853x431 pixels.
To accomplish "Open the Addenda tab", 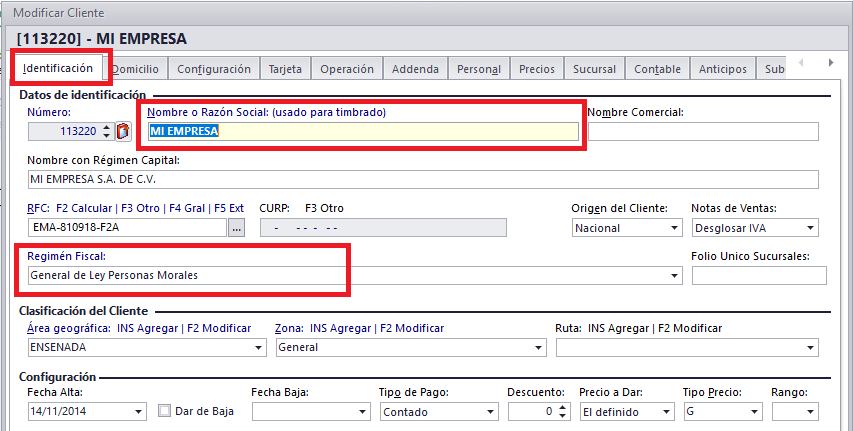I will (x=415, y=69).
